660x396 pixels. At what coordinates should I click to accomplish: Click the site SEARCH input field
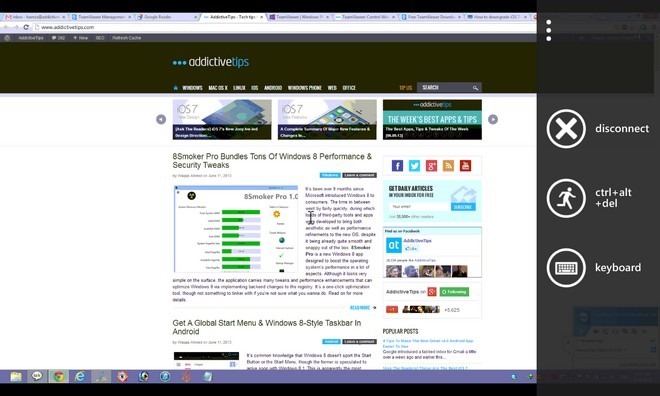(449, 88)
